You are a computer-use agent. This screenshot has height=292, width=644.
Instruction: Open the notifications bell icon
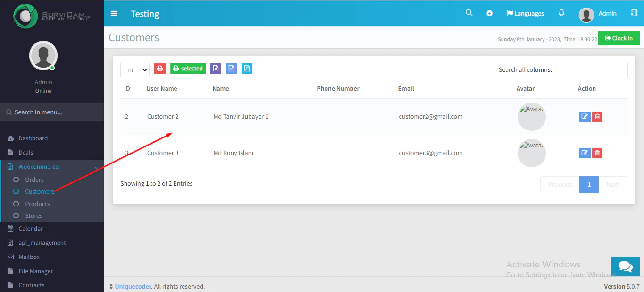click(x=561, y=13)
